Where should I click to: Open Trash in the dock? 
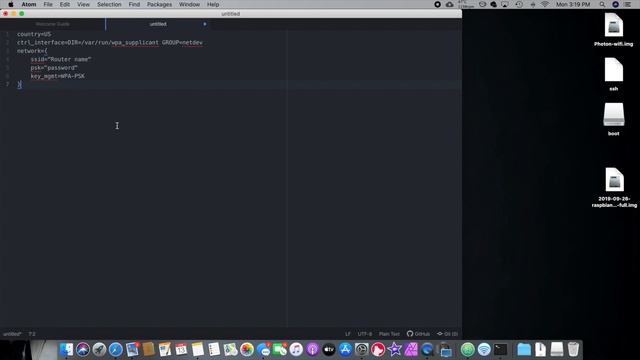click(573, 350)
